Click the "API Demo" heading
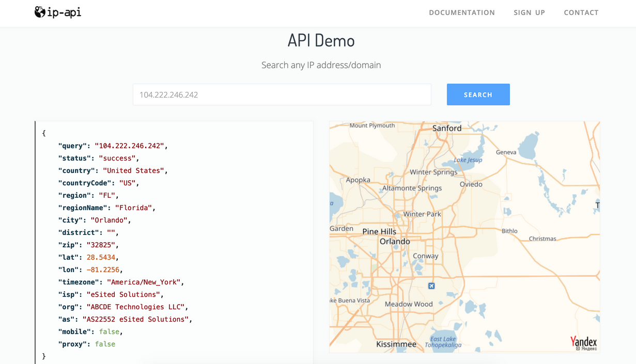636x364 pixels. (321, 40)
